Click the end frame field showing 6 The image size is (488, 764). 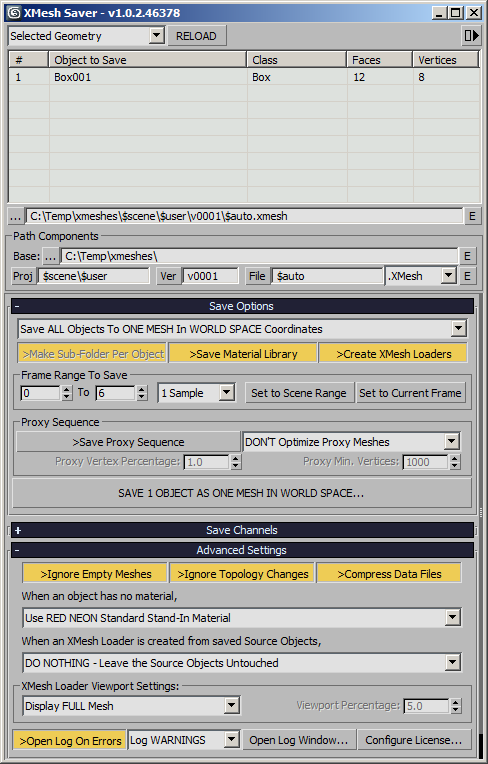click(115, 393)
